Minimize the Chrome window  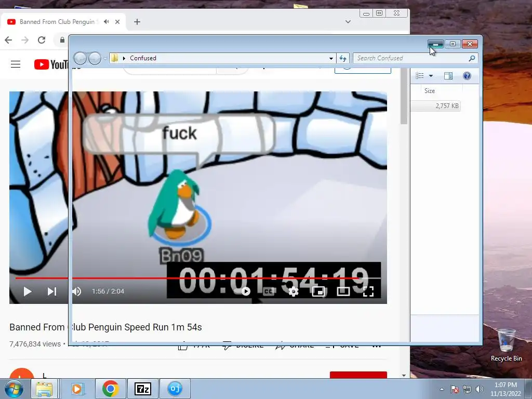(366, 14)
